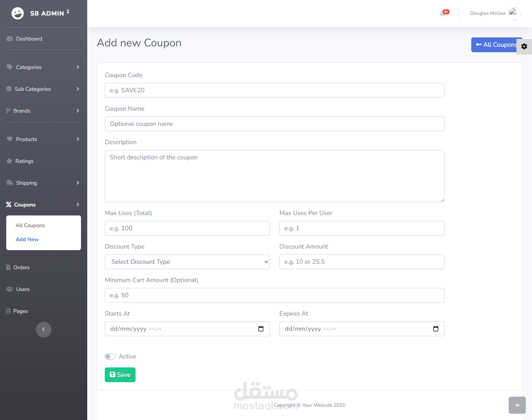The width and height of the screenshot is (532, 420).
Task: Click the Add new Coupon heading
Action: tap(139, 43)
